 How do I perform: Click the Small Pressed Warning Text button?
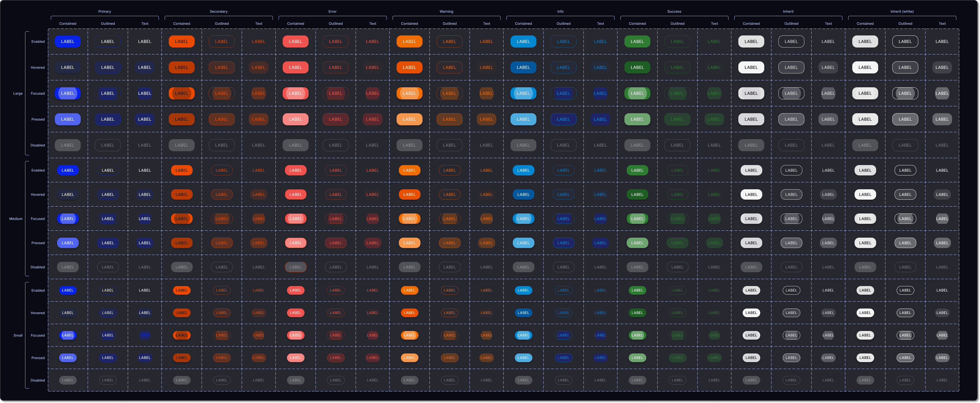486,357
